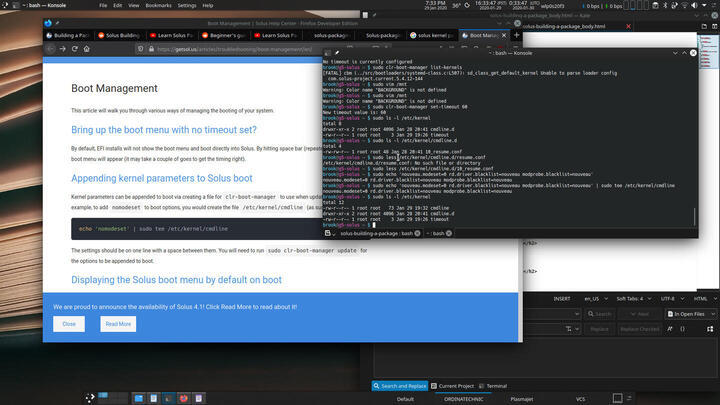This screenshot has width=720, height=405.
Task: Open Dolphin file manager from taskbar
Action: [139, 398]
